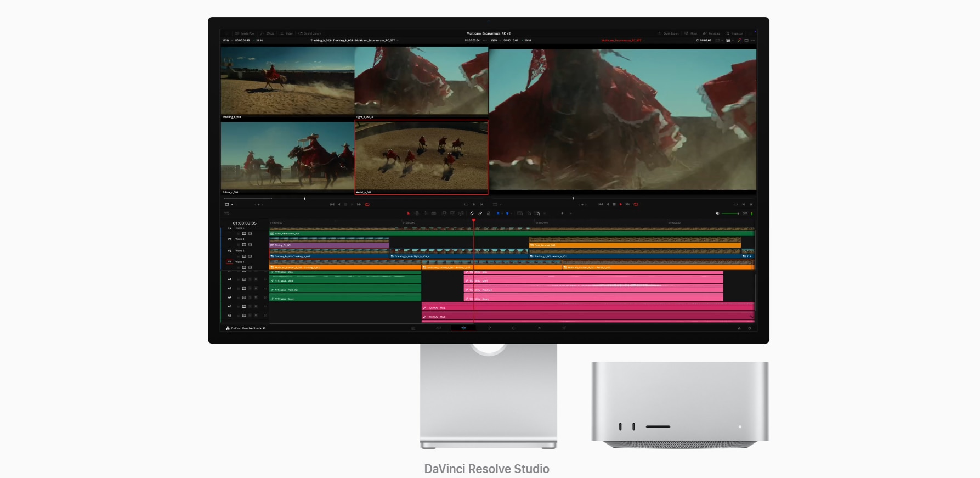Select the purple Timing_Fix clip
Screen dimensions: 980x478
tap(329, 245)
